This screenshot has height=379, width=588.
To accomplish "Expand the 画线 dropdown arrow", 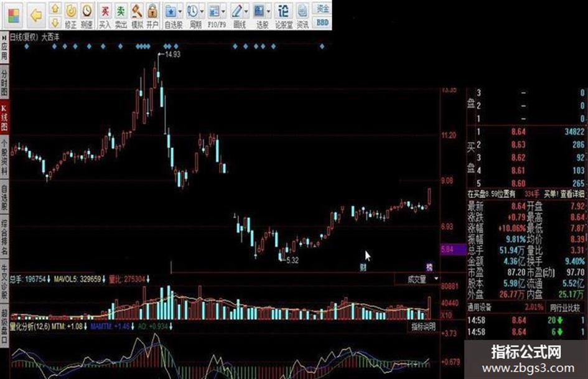I will point(246,12).
